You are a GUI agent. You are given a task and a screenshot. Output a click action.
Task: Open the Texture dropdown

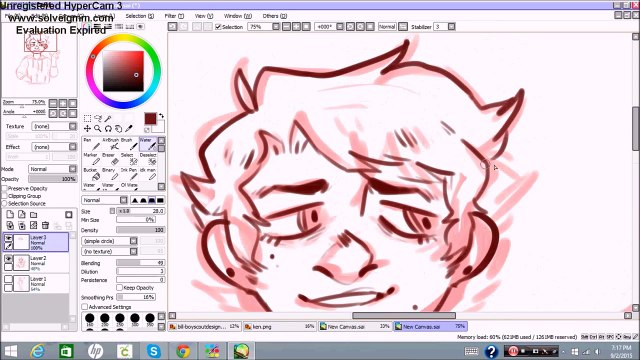click(x=54, y=126)
